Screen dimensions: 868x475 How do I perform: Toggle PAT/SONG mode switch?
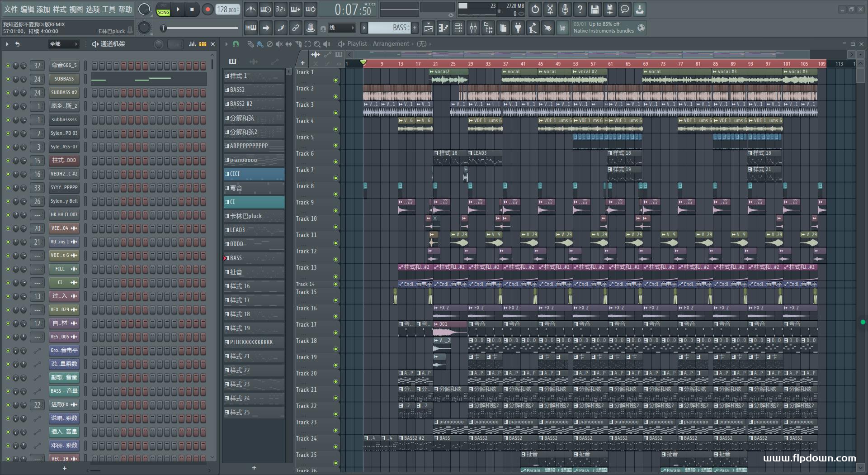pyautogui.click(x=164, y=9)
